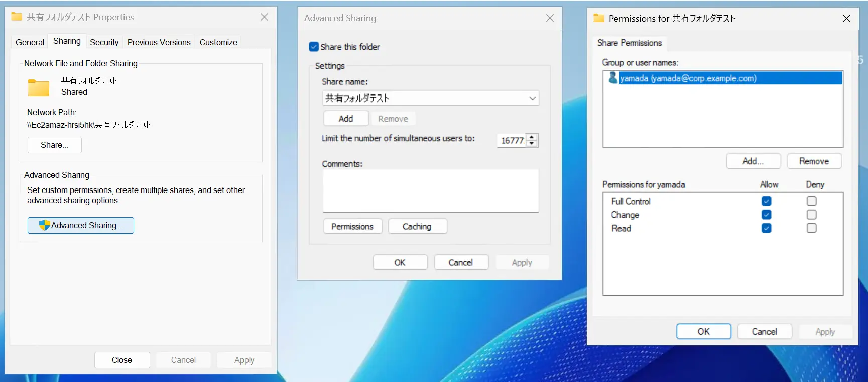Click Apply in the Properties window

coord(244,360)
